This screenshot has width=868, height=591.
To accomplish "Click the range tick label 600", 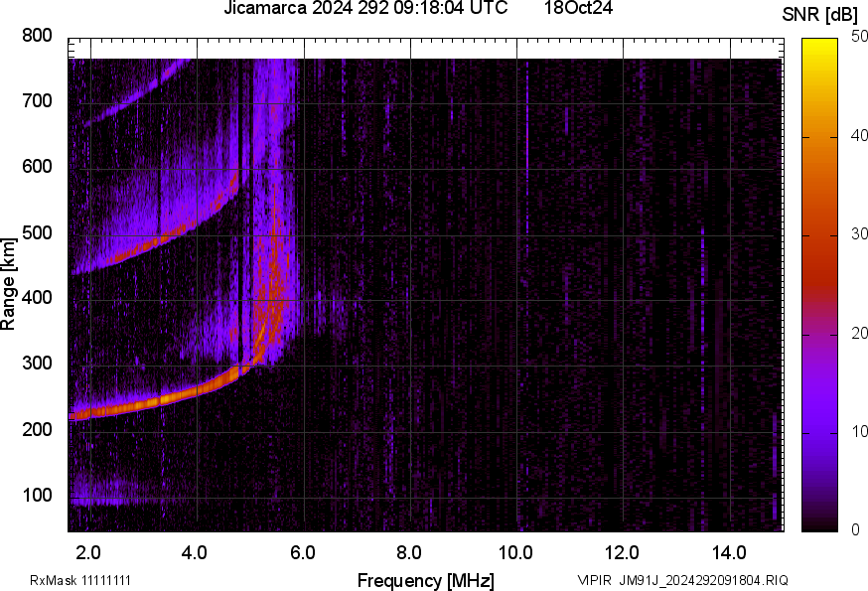I will click(37, 166).
